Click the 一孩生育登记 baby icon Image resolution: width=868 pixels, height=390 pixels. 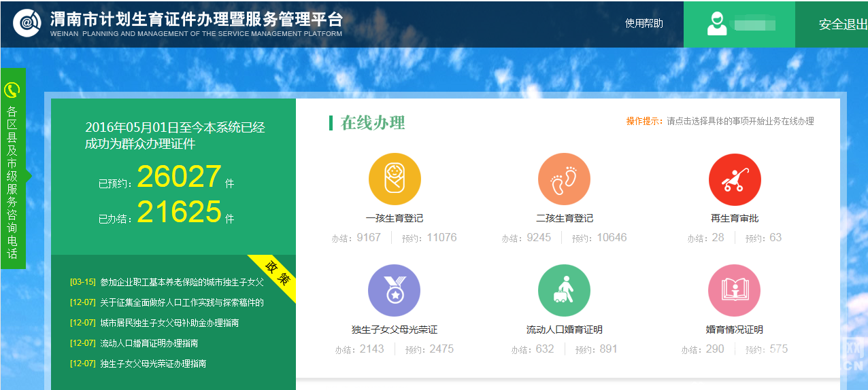tap(395, 179)
